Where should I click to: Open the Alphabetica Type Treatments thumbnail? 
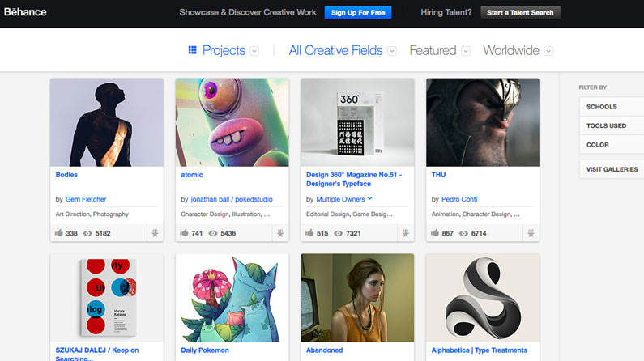point(483,297)
